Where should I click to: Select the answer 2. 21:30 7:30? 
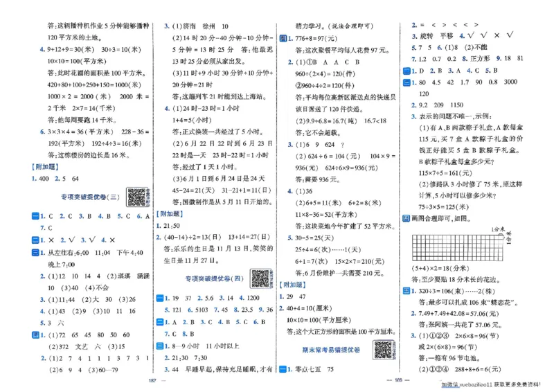(x=186, y=357)
